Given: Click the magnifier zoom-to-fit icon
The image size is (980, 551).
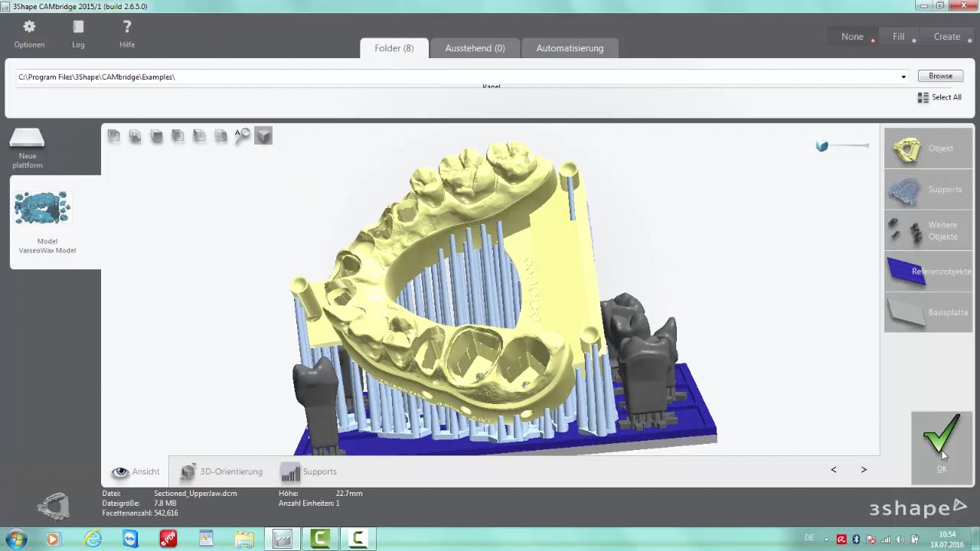Looking at the screenshot, I should click(242, 135).
